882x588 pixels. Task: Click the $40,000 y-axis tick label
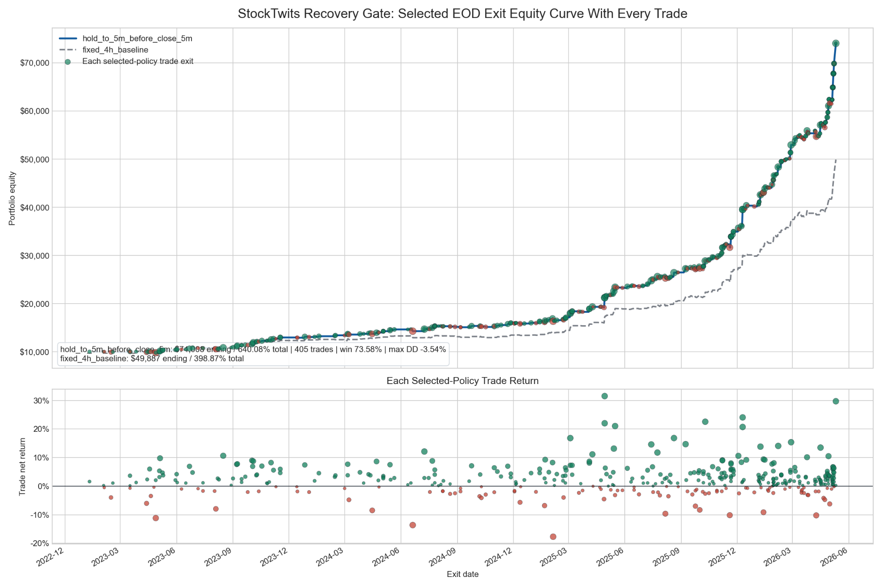point(34,208)
